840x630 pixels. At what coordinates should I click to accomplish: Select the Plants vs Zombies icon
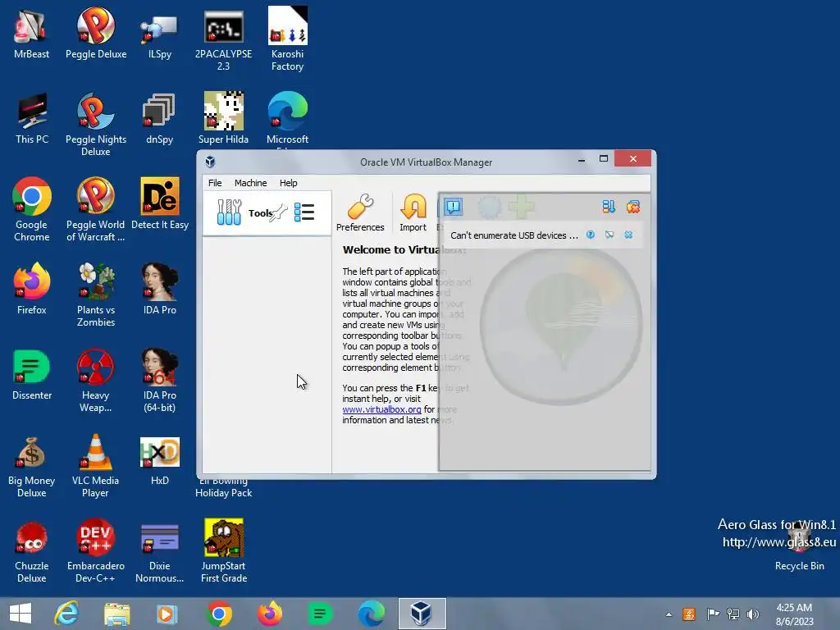96,294
